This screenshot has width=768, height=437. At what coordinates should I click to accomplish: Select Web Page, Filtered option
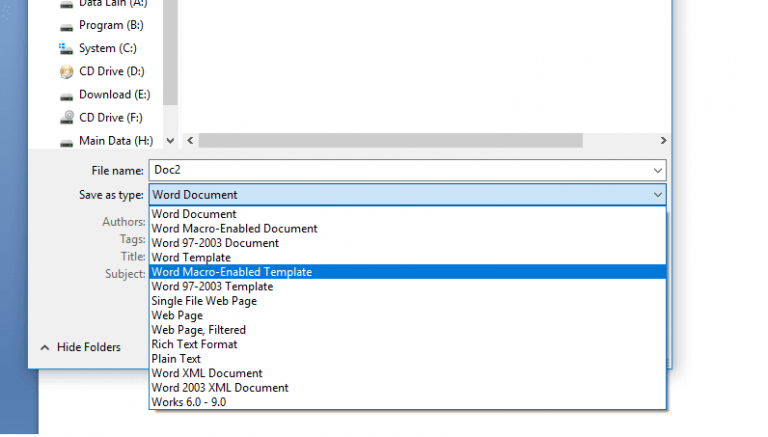coord(408,330)
